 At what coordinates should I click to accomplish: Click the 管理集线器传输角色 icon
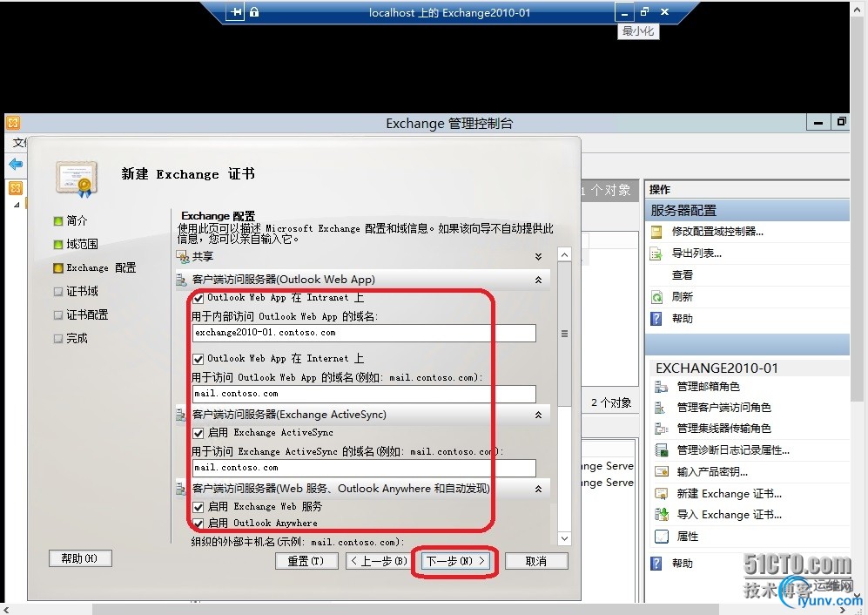tap(661, 429)
